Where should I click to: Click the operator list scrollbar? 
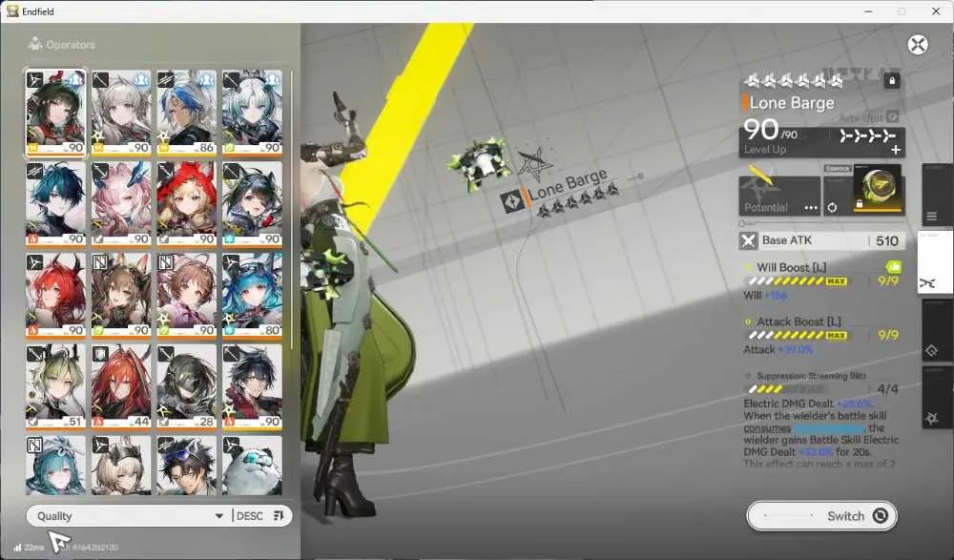pos(292,210)
